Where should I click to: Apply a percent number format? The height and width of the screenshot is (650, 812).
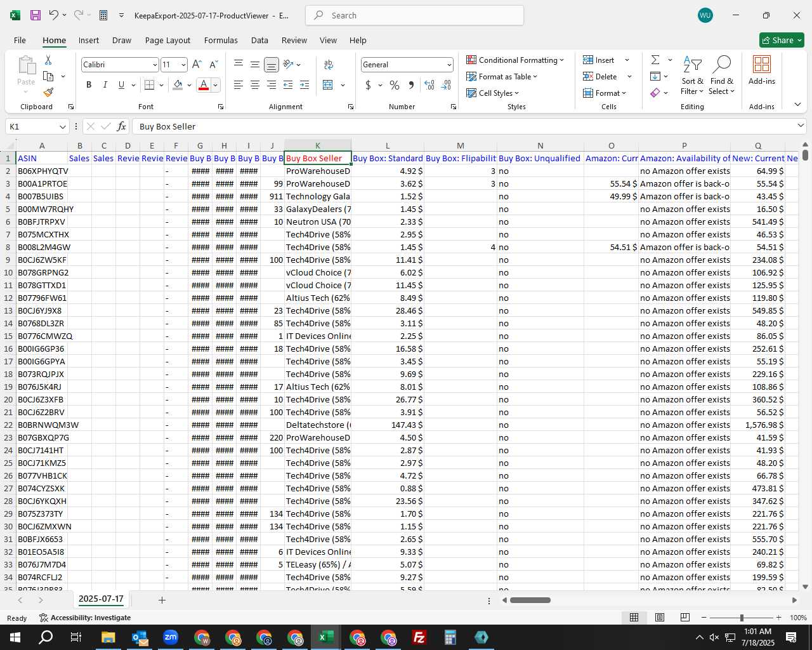[x=395, y=85]
